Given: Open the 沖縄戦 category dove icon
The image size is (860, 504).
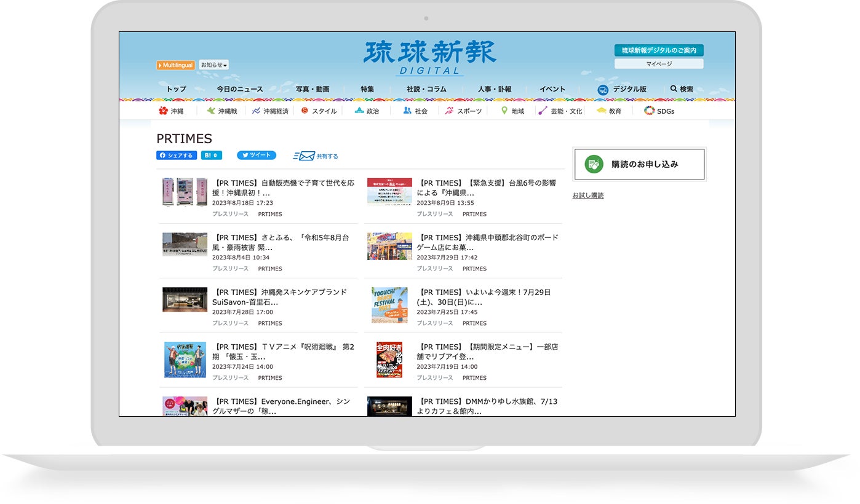Looking at the screenshot, I should 211,111.
